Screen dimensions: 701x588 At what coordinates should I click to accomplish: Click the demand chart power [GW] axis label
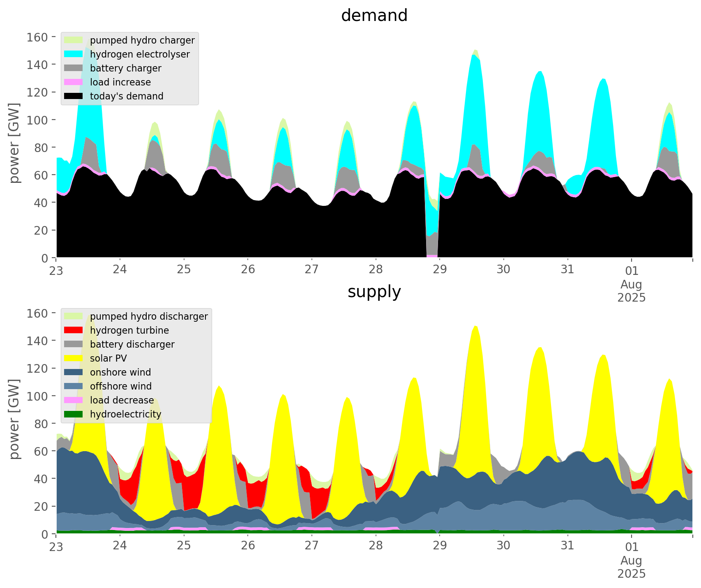pyautogui.click(x=14, y=143)
